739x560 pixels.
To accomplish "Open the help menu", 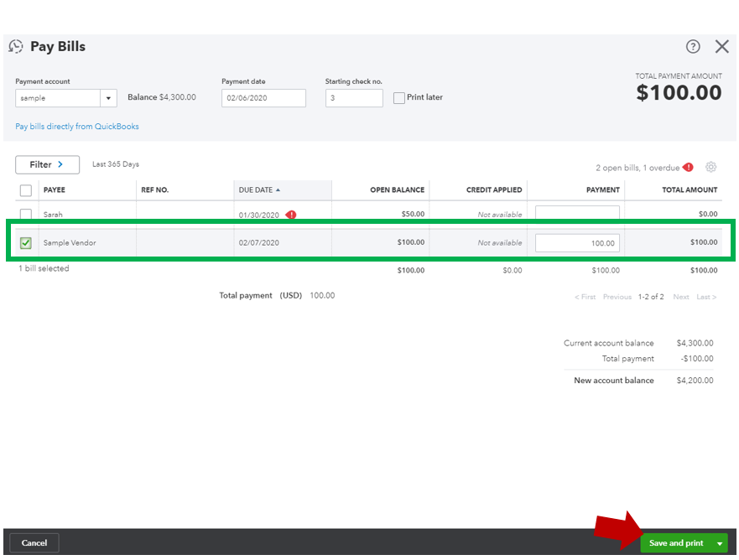I will 693,47.
